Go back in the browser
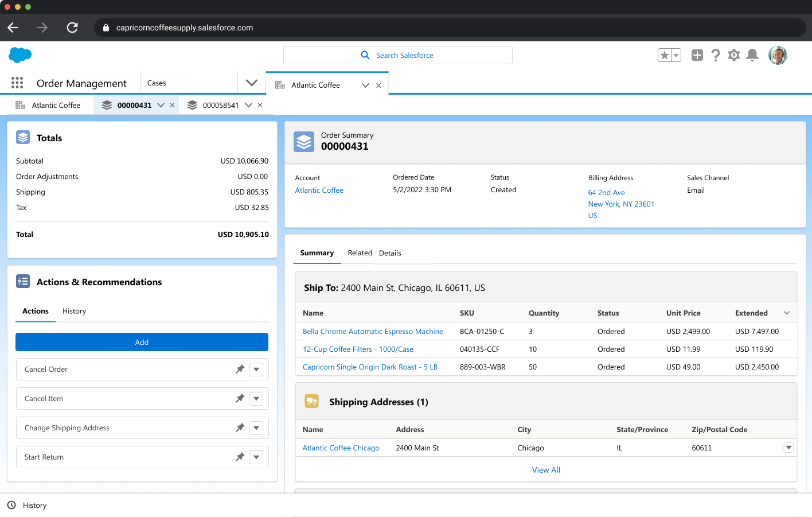Image resolution: width=812 pixels, height=517 pixels. coord(13,28)
